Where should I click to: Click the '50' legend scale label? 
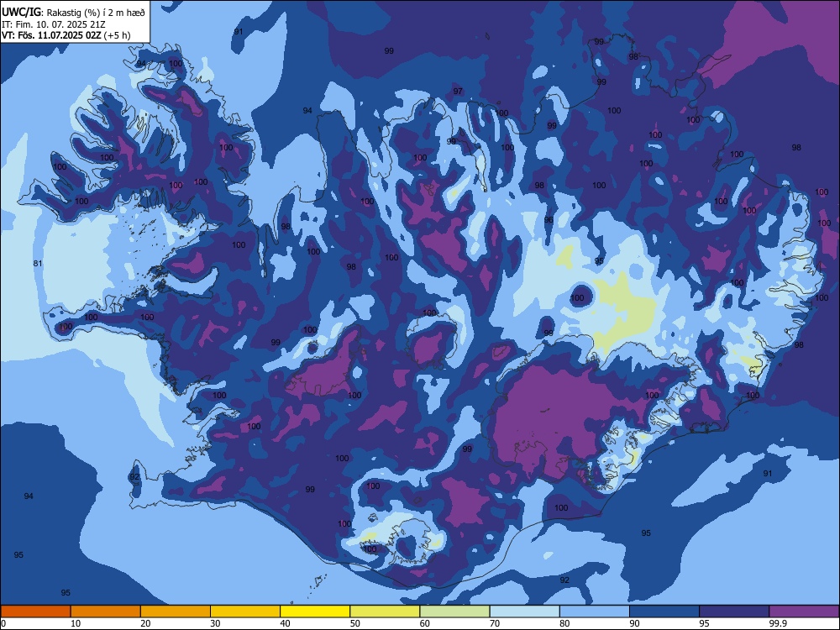click(355, 623)
